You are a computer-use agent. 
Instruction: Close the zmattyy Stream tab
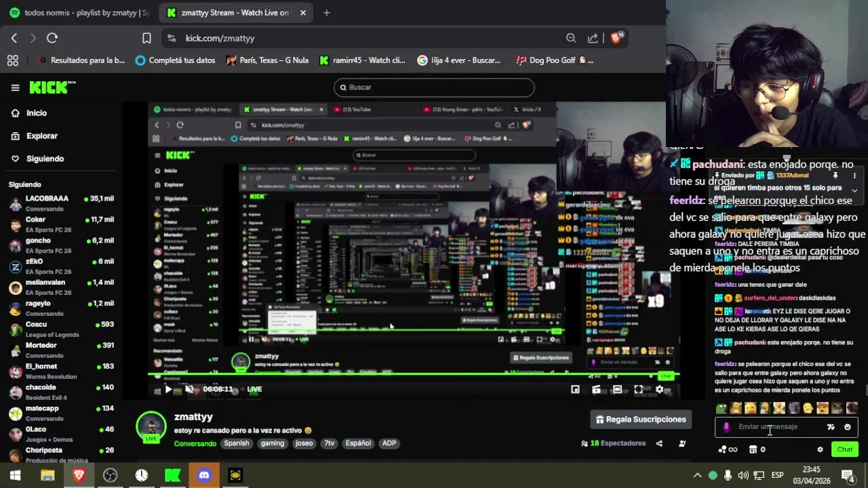tap(302, 13)
